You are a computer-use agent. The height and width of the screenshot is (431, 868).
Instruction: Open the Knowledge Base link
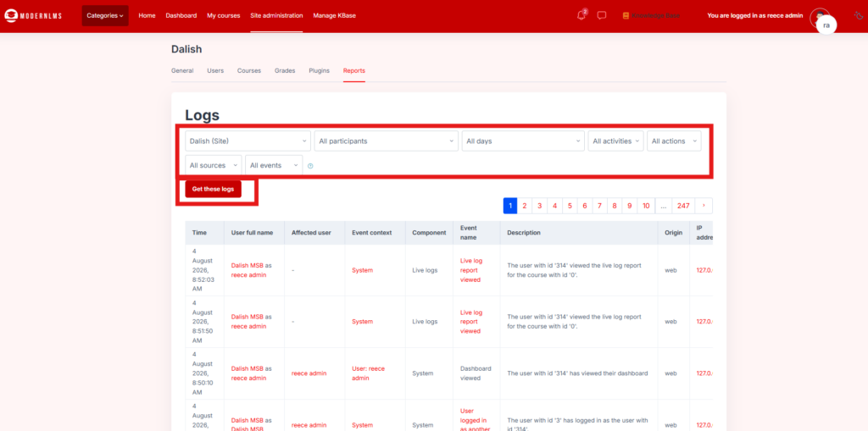651,15
